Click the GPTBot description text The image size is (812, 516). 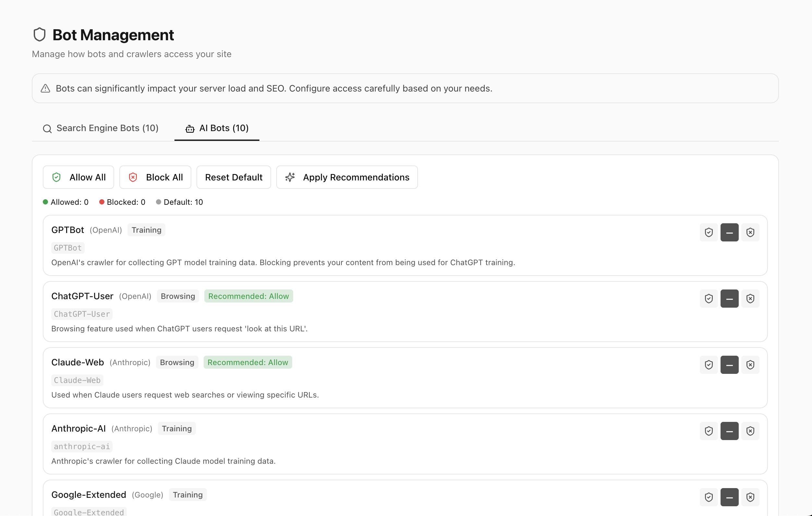[x=283, y=262]
